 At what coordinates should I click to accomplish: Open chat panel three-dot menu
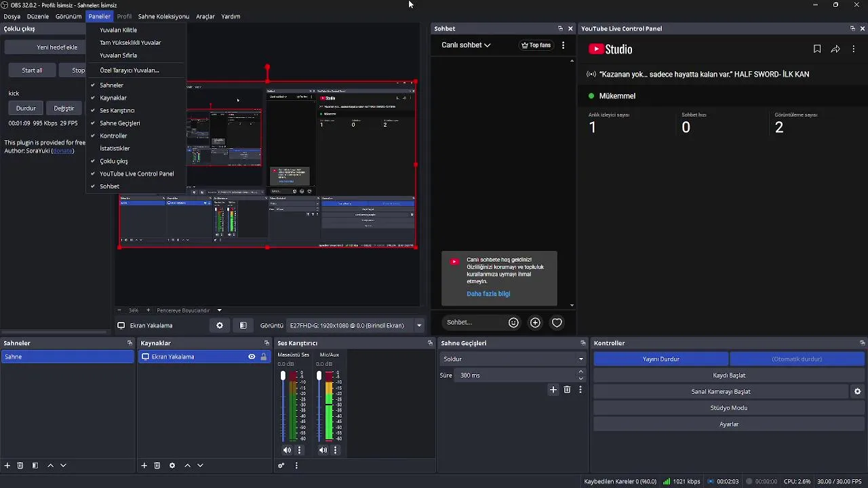(x=563, y=45)
